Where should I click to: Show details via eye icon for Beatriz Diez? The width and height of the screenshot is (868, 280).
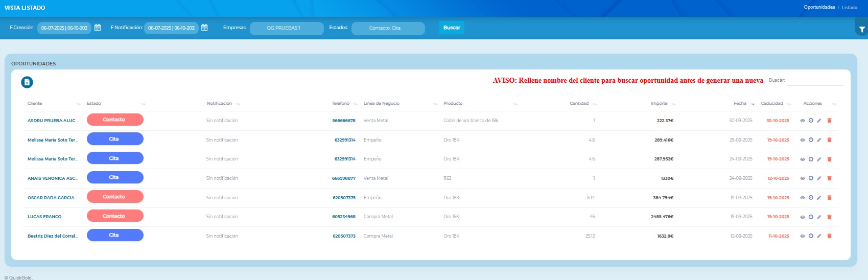(x=802, y=236)
